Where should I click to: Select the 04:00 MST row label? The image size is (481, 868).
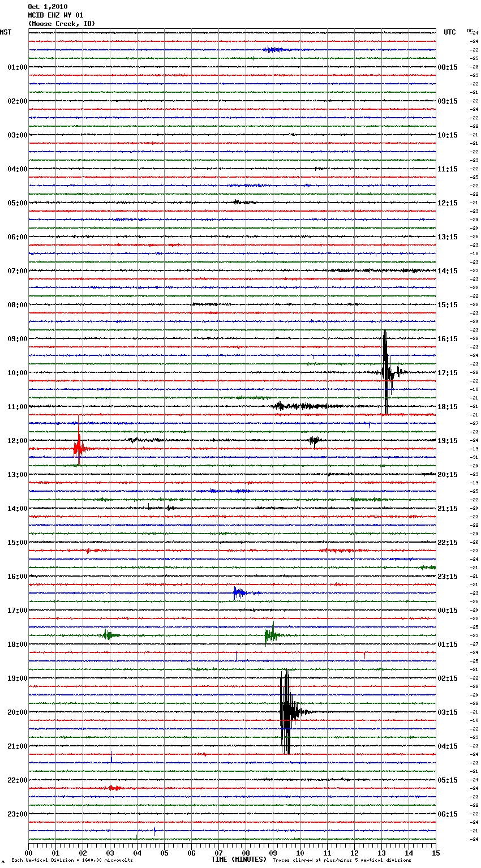pyautogui.click(x=17, y=169)
